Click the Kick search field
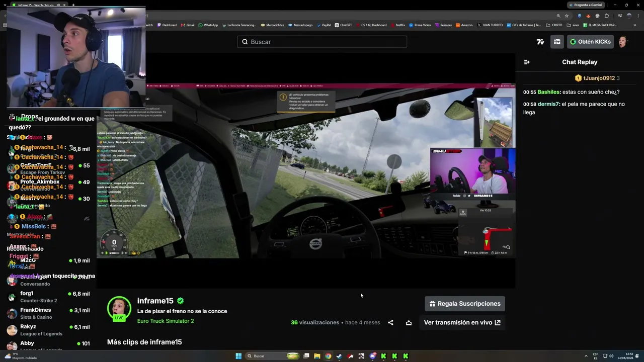 (322, 42)
